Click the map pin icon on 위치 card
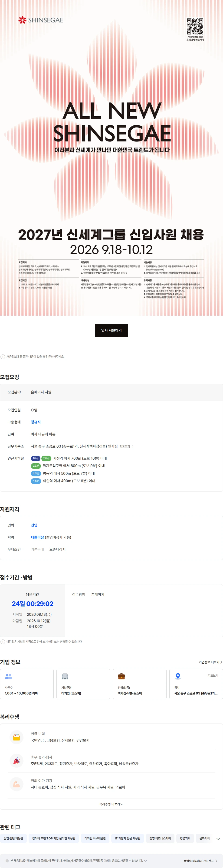Viewport: 223px width, 868px height. [x=178, y=676]
